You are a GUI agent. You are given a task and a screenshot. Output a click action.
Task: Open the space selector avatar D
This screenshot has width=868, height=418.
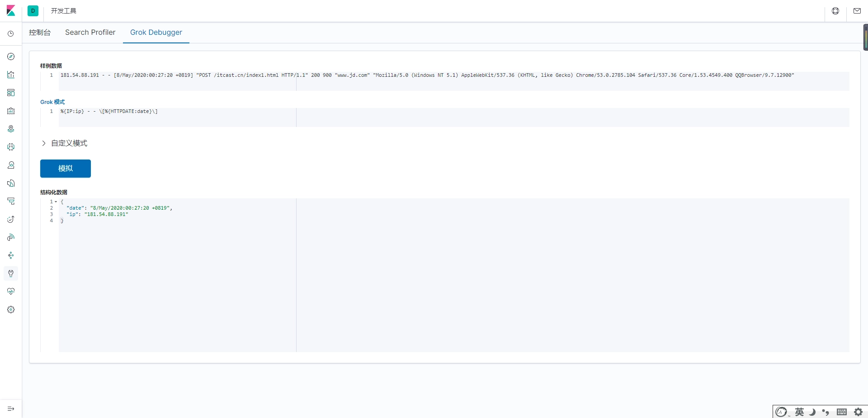(33, 11)
